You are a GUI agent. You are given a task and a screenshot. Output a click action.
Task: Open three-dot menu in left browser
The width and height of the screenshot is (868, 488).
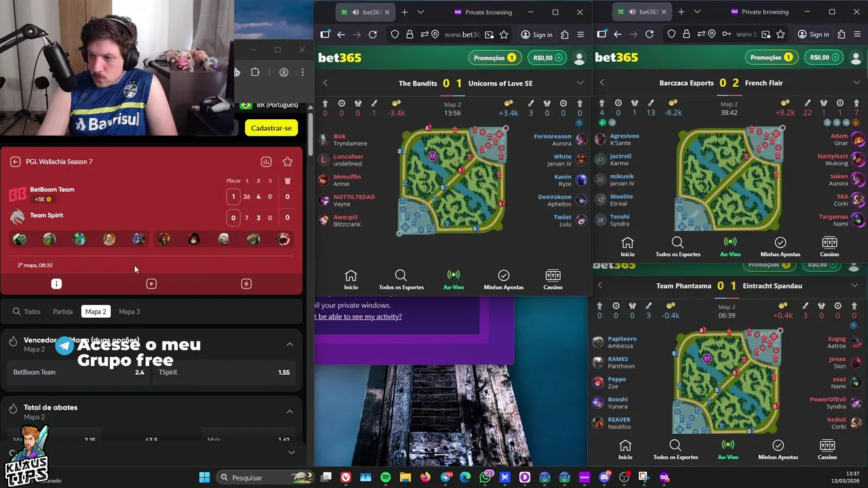coord(302,73)
